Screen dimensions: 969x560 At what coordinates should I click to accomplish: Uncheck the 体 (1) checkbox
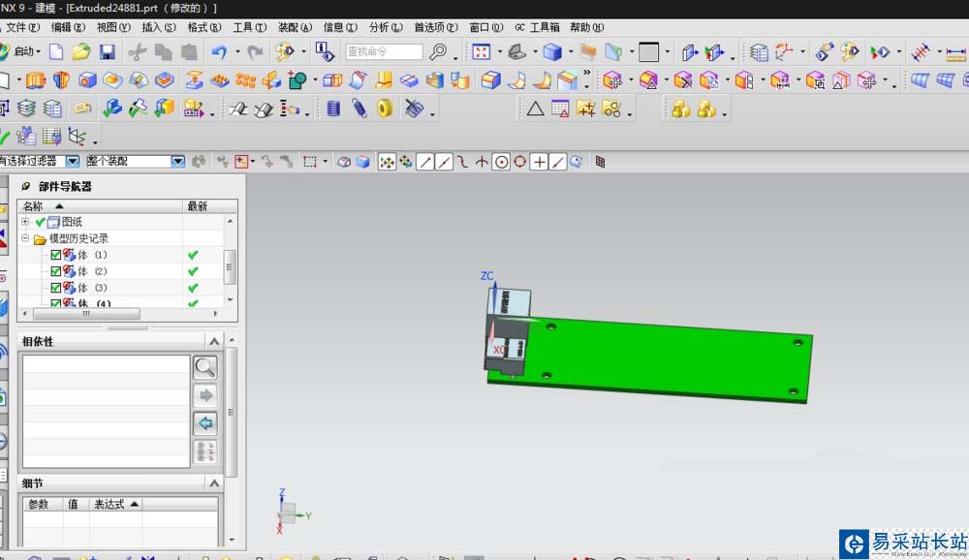click(x=56, y=255)
